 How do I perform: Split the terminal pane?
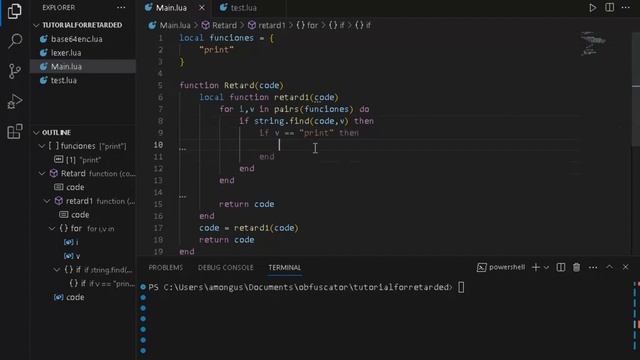(x=561, y=267)
